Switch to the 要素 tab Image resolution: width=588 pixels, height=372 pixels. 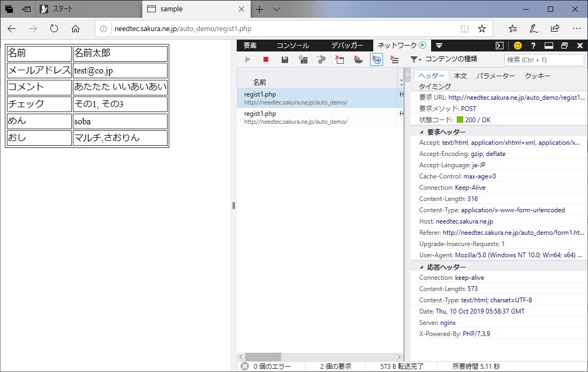tap(250, 46)
